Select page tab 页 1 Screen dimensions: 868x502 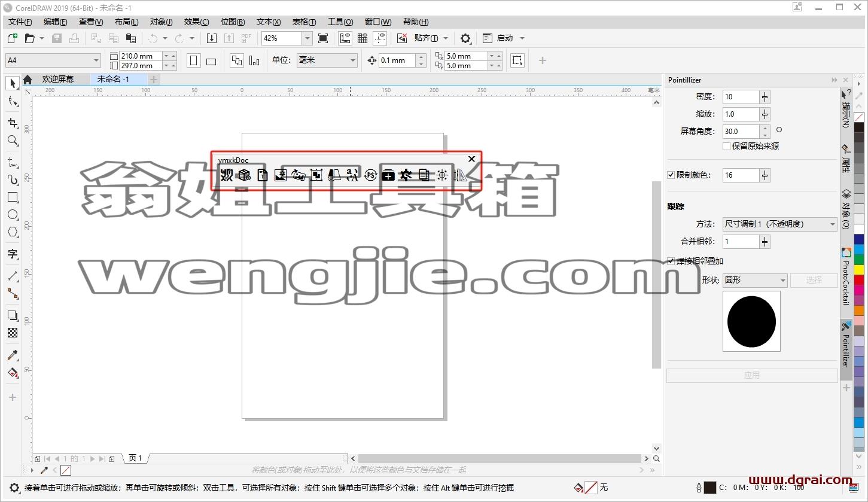pyautogui.click(x=135, y=458)
